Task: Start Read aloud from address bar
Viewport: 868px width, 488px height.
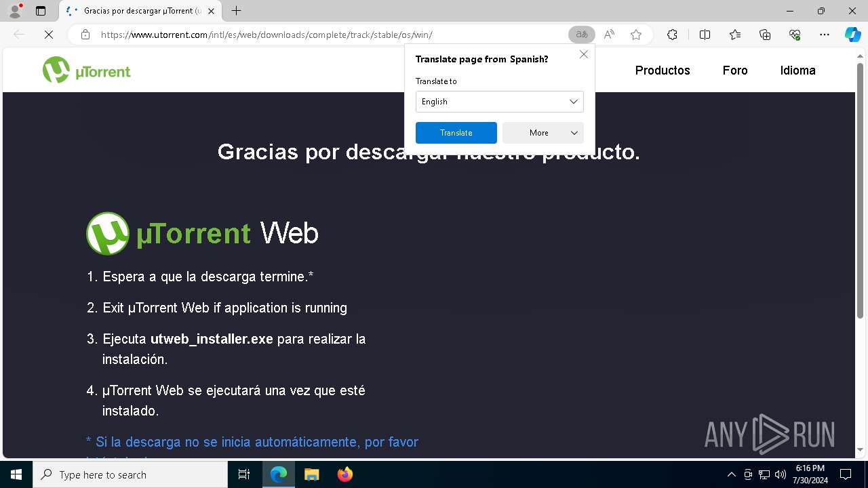Action: pyautogui.click(x=609, y=35)
